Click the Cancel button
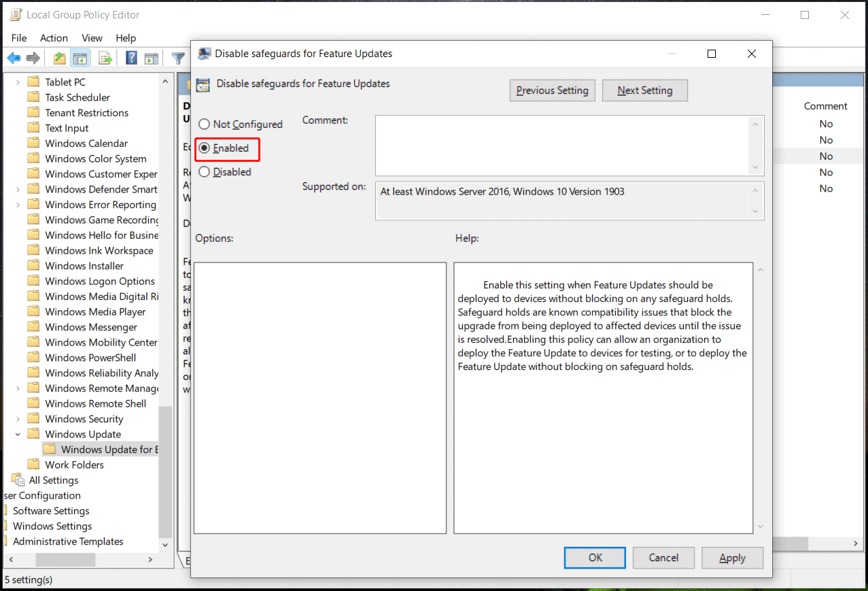 (663, 558)
